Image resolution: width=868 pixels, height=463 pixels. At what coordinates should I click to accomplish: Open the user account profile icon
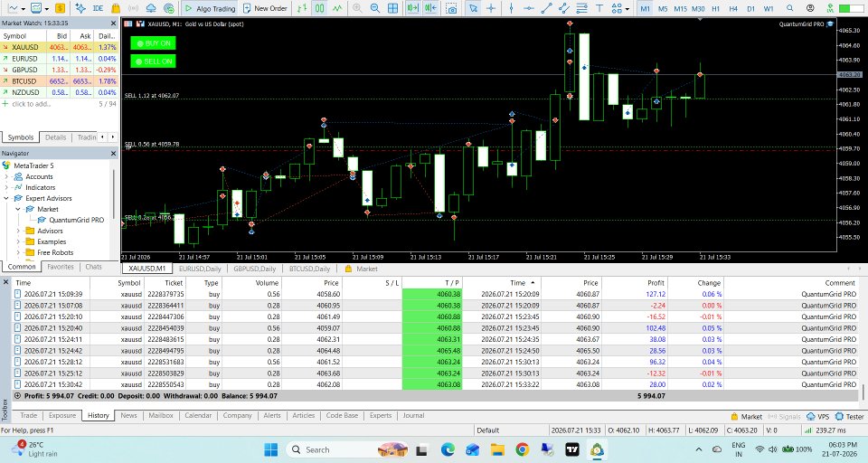coord(810,8)
